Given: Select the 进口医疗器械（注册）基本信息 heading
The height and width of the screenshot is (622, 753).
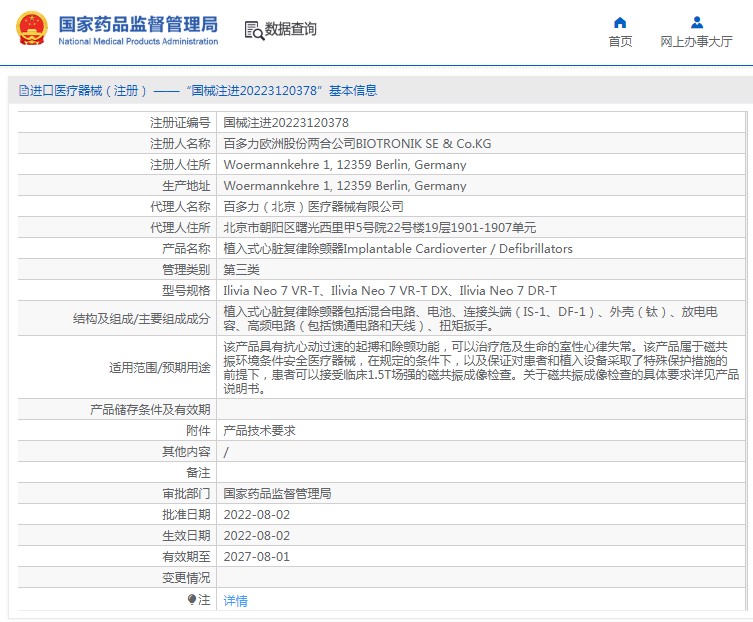Looking at the screenshot, I should pyautogui.click(x=198, y=90).
